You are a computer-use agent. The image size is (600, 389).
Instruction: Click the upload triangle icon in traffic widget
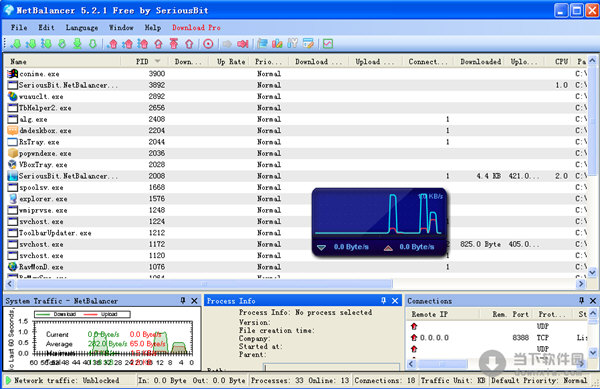coord(388,248)
